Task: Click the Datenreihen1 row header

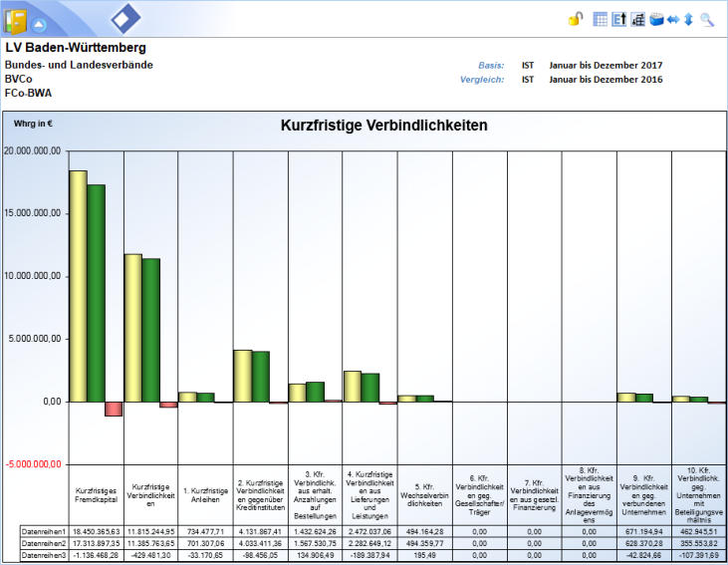Action: point(44,532)
